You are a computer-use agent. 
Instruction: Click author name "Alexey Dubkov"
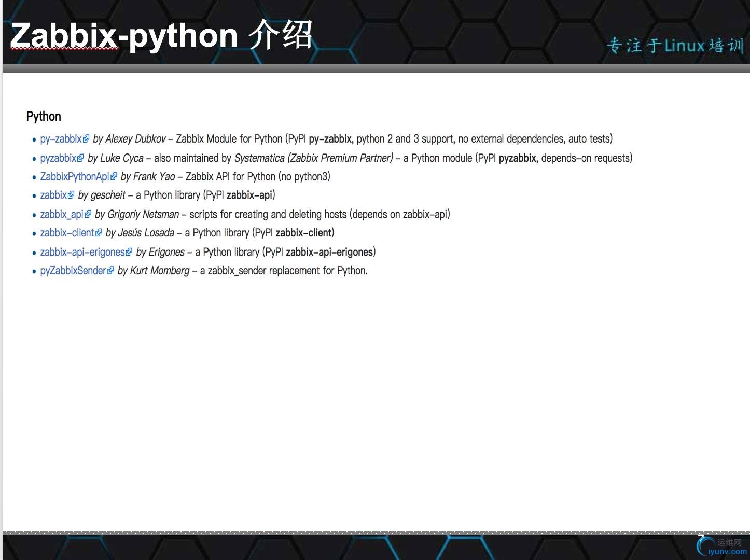click(x=135, y=139)
